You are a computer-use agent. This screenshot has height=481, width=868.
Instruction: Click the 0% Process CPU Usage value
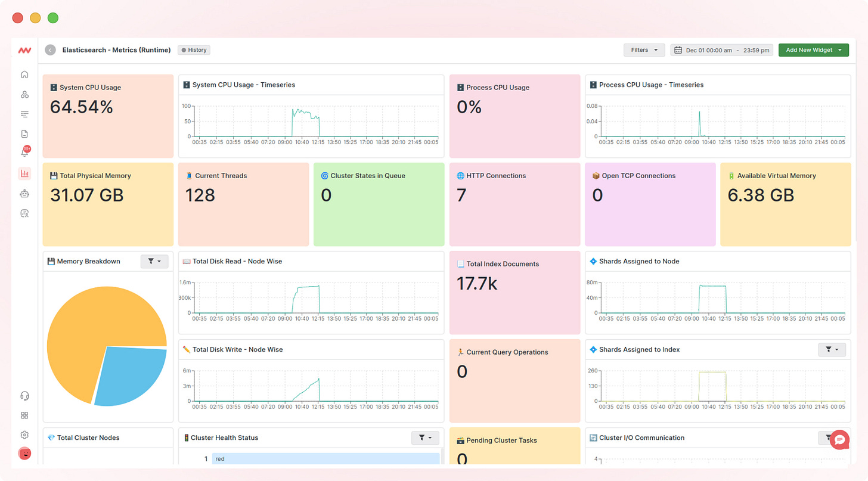[x=469, y=107]
